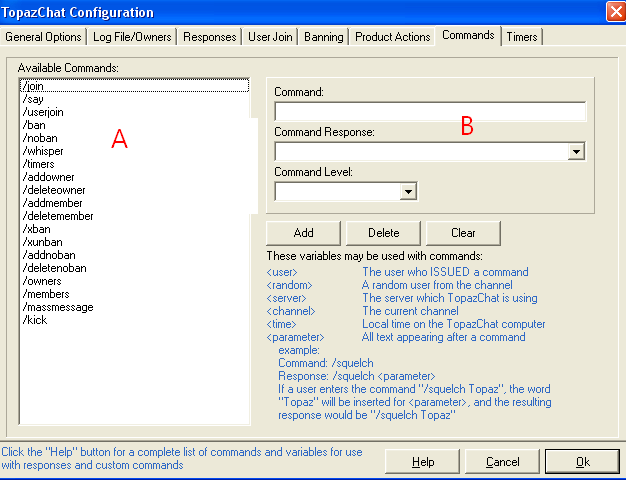Select the /xban command
The width and height of the screenshot is (626, 480).
134,229
